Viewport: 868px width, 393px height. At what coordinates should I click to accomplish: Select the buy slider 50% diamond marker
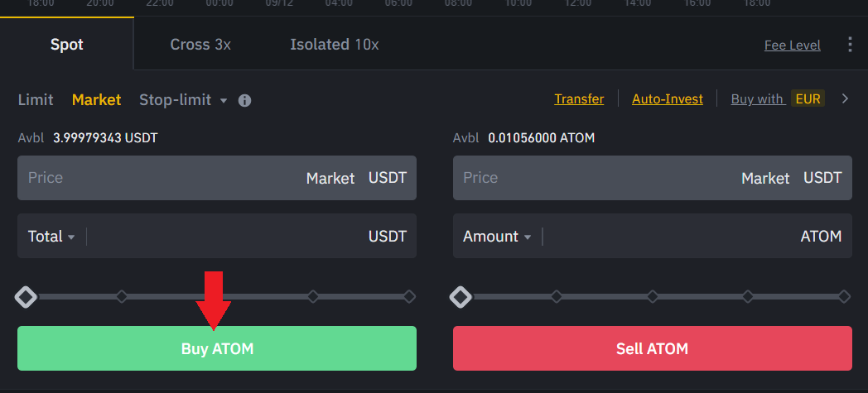[217, 296]
